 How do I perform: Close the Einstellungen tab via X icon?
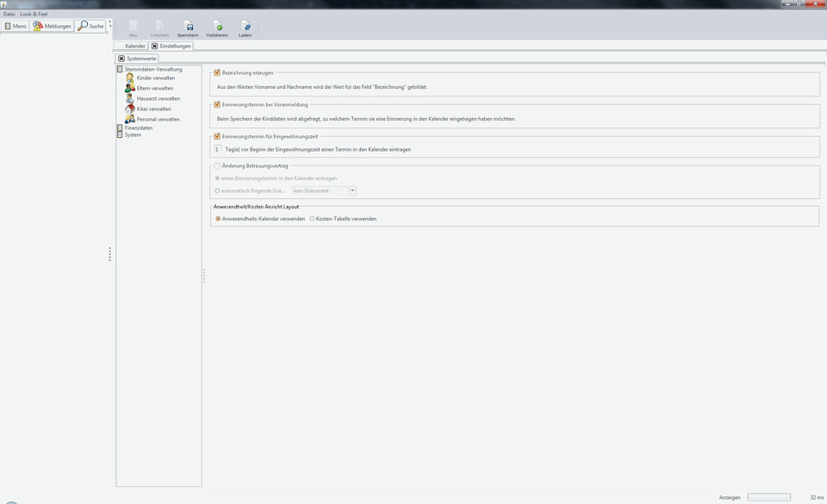154,46
